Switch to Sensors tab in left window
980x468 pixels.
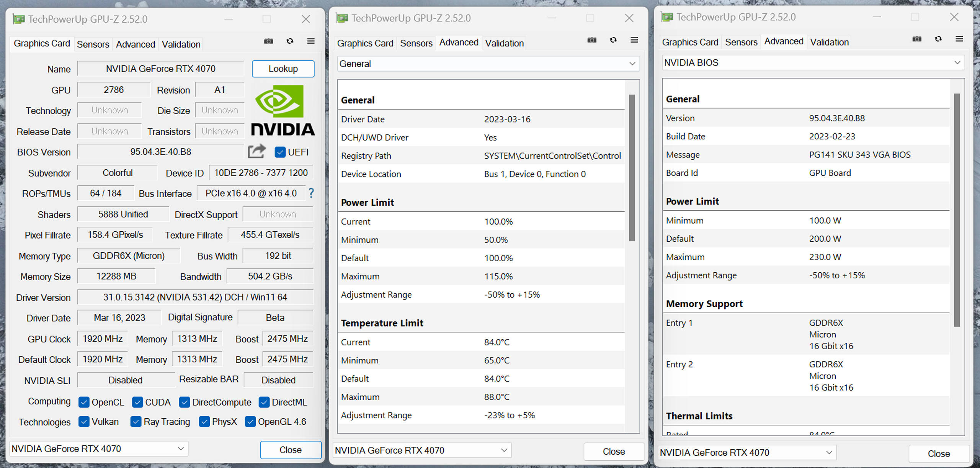tap(93, 44)
